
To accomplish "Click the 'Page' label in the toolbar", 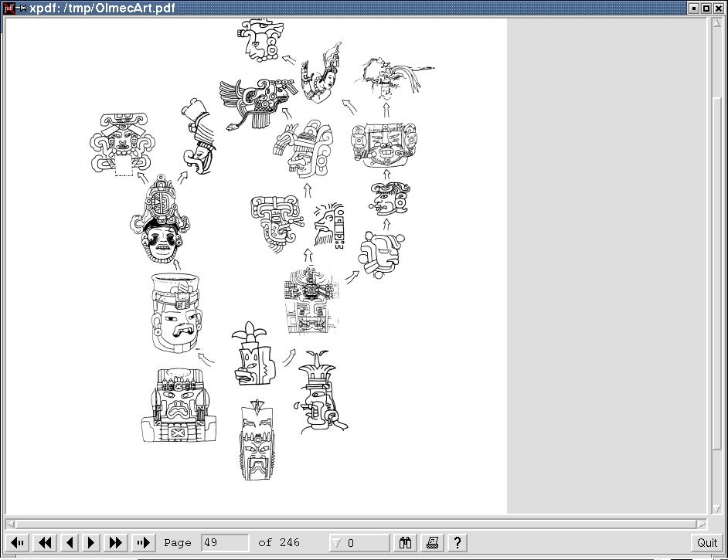I will pyautogui.click(x=177, y=543).
